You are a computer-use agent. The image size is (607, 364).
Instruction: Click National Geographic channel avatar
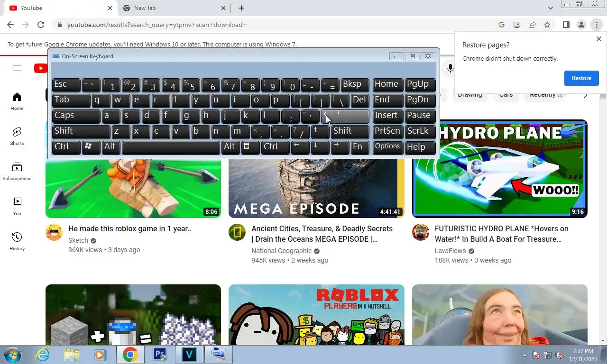(x=237, y=233)
